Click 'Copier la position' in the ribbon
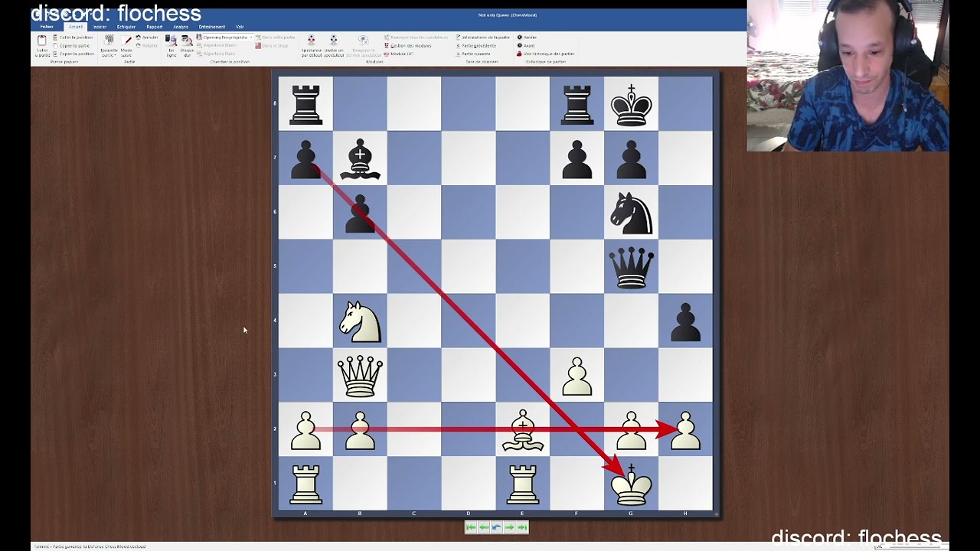 [73, 54]
